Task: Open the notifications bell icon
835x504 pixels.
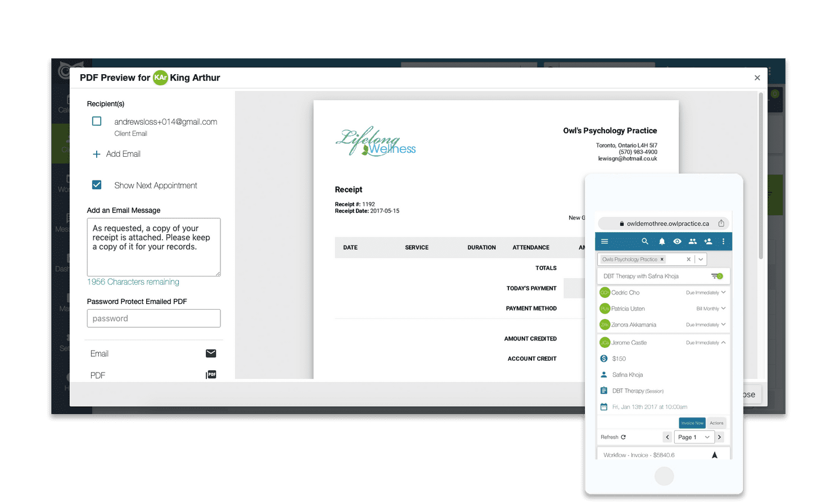Action: 662,241
